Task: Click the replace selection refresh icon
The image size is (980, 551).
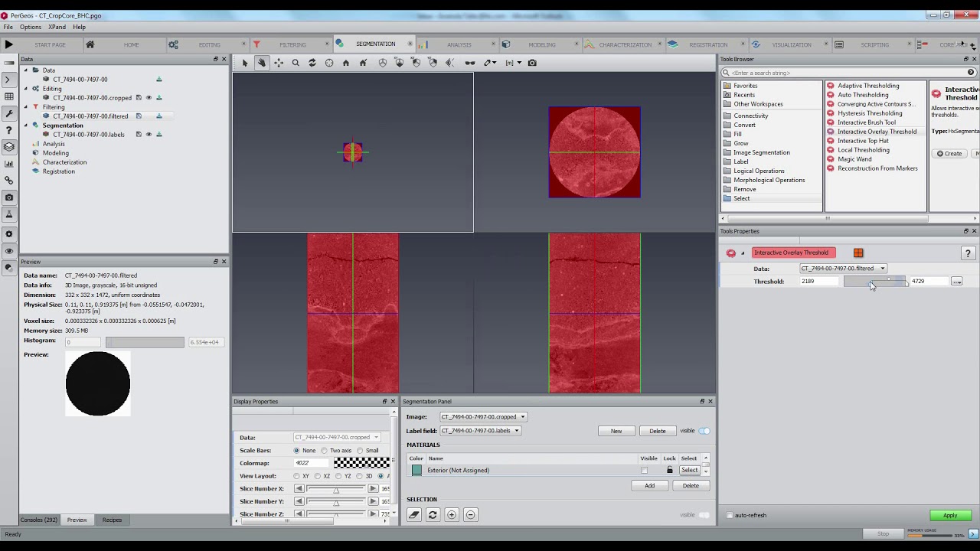Action: click(433, 515)
